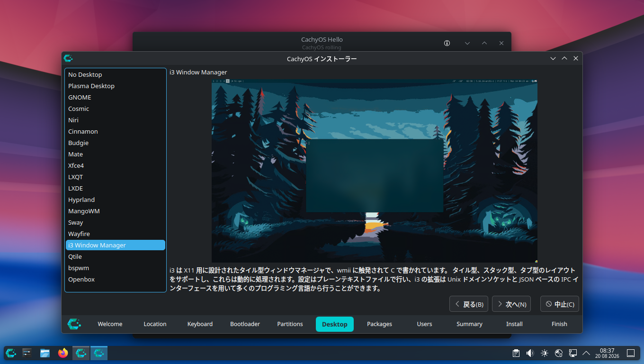Close the CachyOS Hello window
Image resolution: width=644 pixels, height=364 pixels.
(x=501, y=43)
